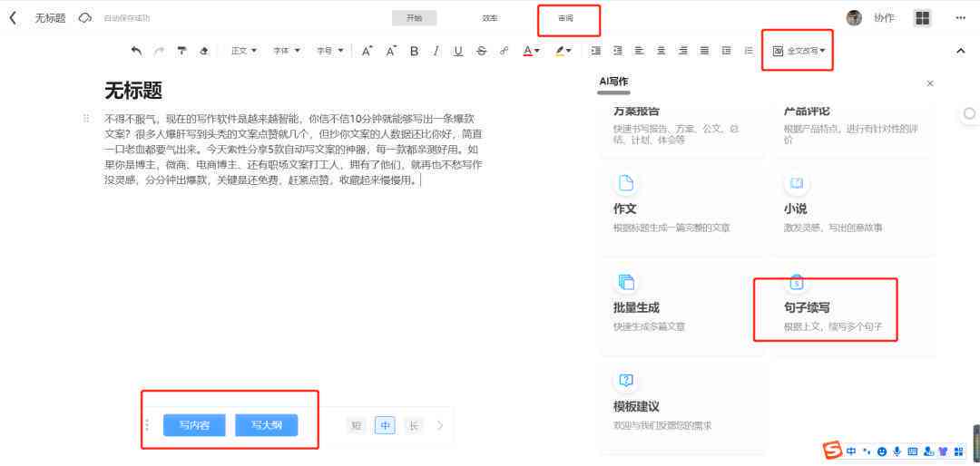
Task: Justify the text alignment
Action: 704,51
